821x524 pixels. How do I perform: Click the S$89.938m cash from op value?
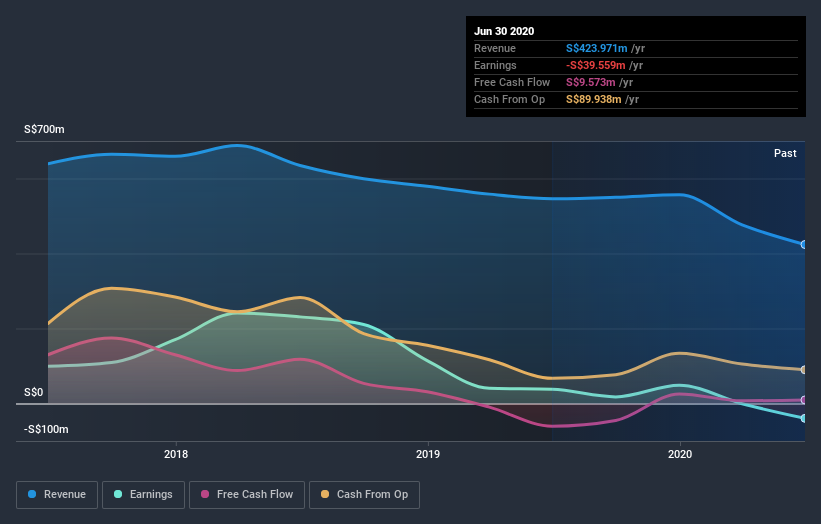coord(594,99)
